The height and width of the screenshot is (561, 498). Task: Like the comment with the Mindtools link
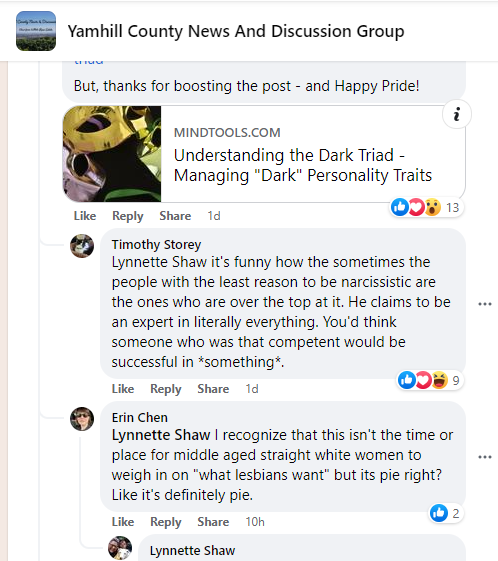point(85,216)
